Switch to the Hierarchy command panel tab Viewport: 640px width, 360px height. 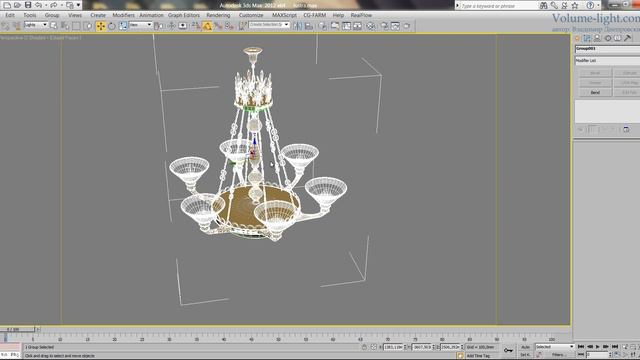[x=597, y=38]
